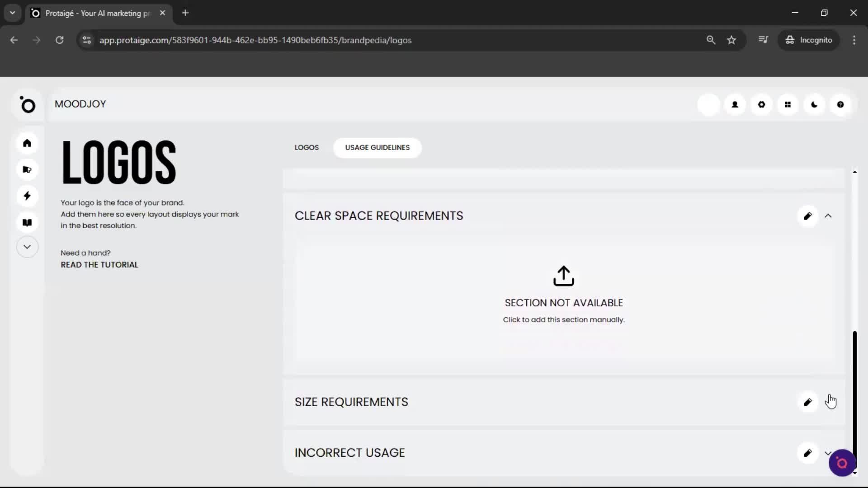Switch to the Logos tab

click(x=307, y=148)
